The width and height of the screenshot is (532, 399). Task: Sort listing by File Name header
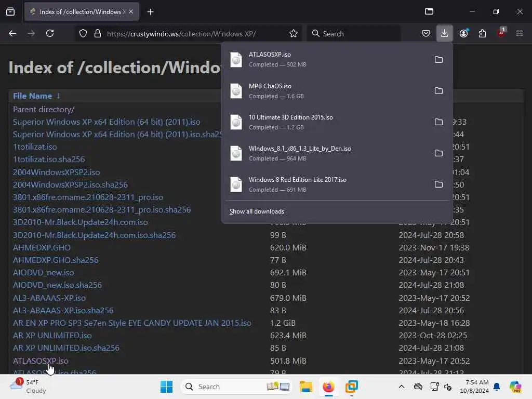pyautogui.click(x=33, y=96)
